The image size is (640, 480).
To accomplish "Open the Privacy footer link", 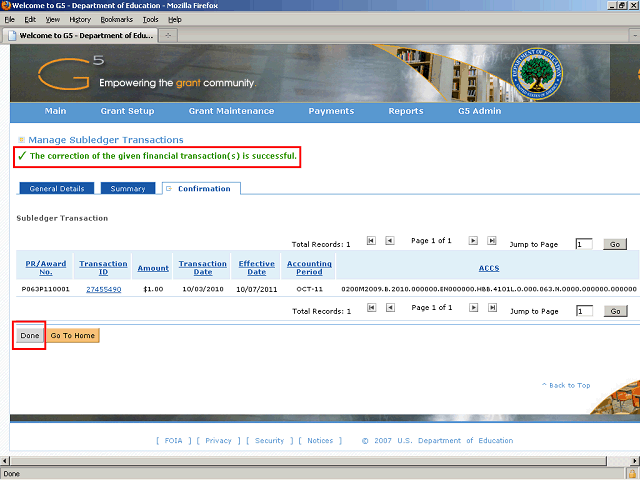I will pos(218,440).
